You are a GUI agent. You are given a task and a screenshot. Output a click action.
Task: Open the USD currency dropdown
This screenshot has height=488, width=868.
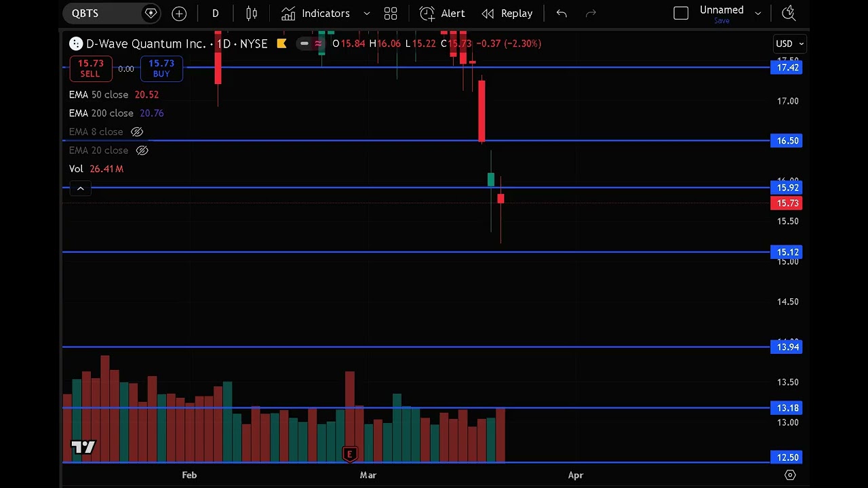click(x=789, y=43)
